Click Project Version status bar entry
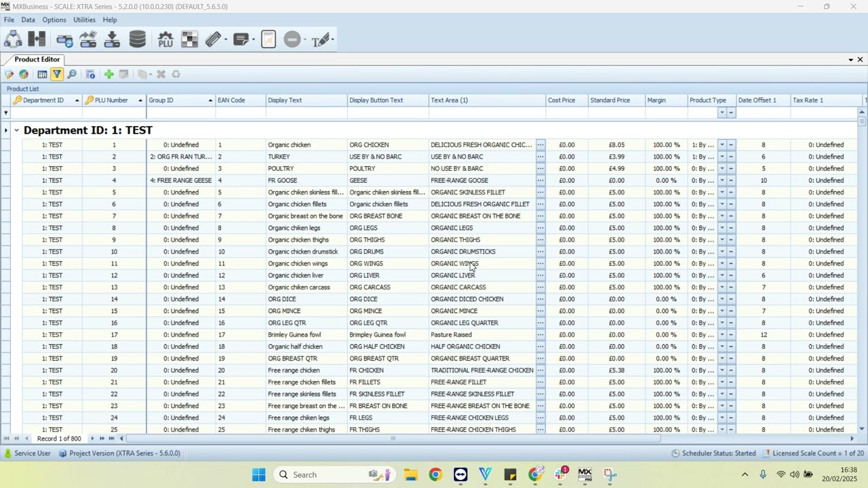Viewport: 868px width, 488px height. pyautogui.click(x=119, y=453)
